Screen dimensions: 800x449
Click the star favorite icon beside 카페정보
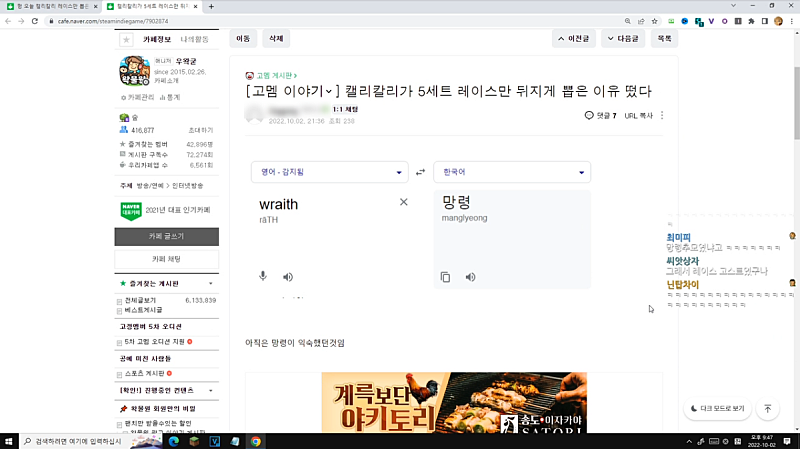coord(126,39)
